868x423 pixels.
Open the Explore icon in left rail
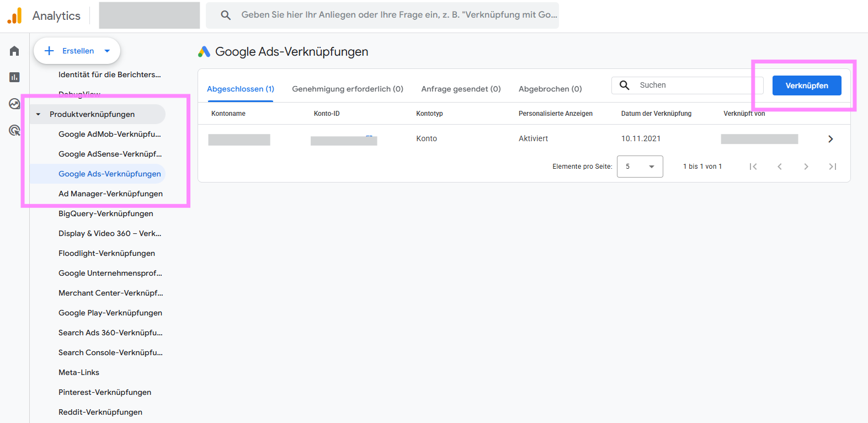click(x=14, y=104)
